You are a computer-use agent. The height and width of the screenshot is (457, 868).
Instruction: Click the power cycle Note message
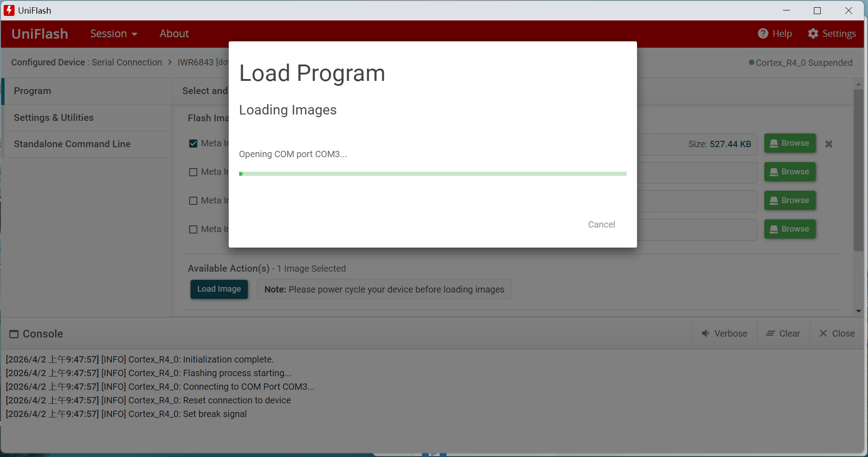pos(384,289)
